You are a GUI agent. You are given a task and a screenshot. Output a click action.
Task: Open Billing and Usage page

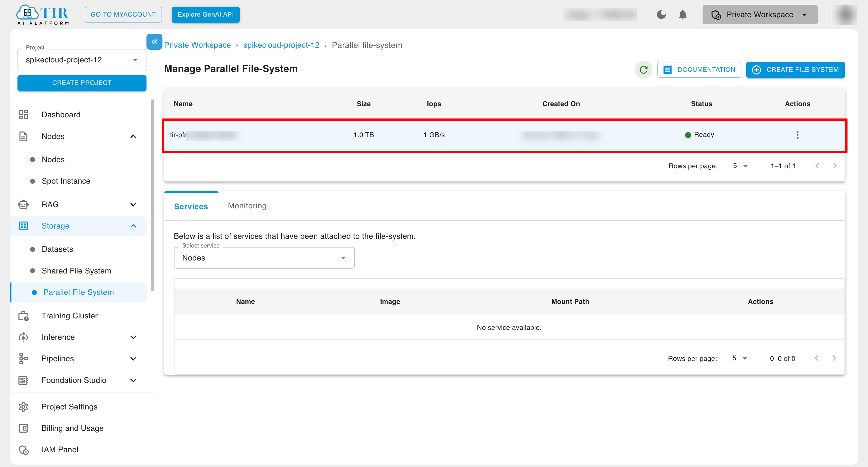72,428
